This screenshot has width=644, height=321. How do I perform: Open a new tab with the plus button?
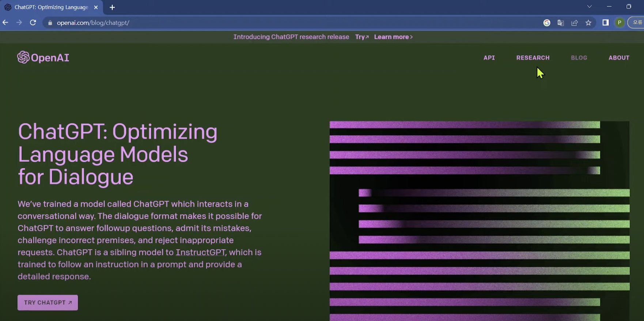tap(112, 7)
